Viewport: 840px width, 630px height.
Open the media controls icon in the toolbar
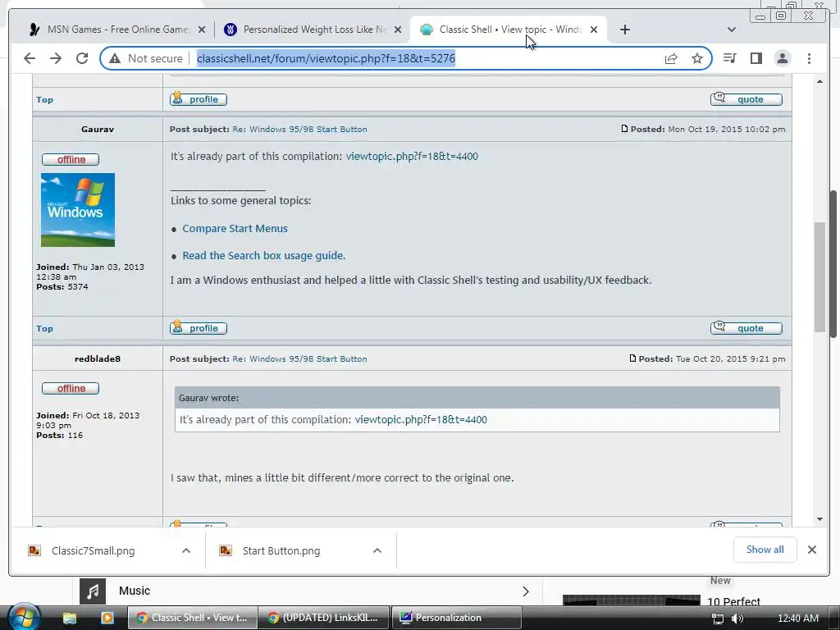(729, 58)
